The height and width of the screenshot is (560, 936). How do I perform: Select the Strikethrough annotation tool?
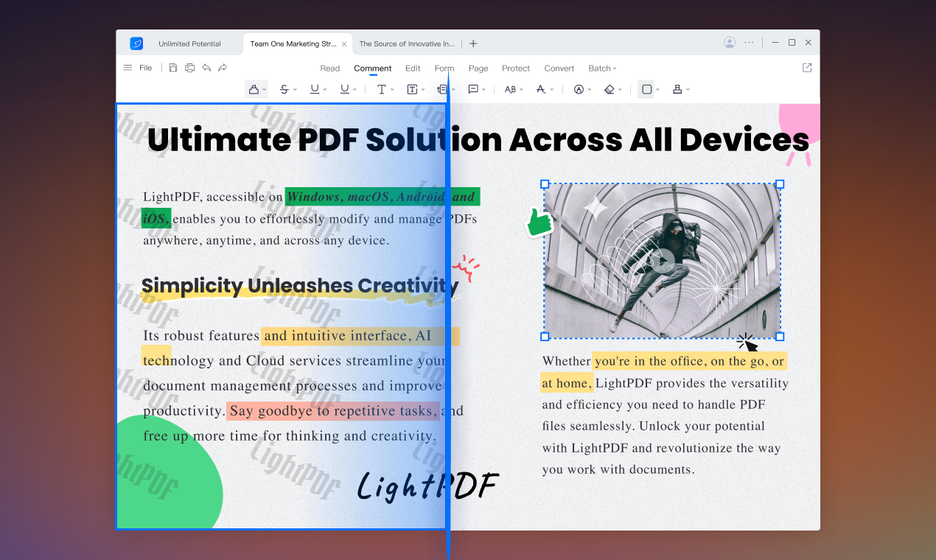coord(285,89)
